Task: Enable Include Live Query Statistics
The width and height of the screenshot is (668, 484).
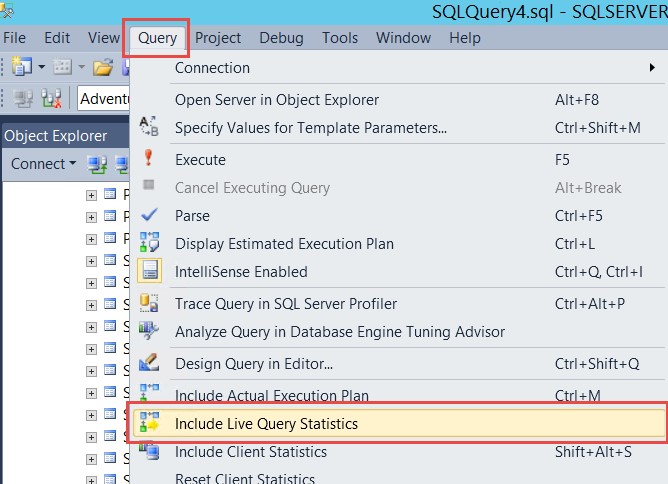Action: tap(398, 424)
